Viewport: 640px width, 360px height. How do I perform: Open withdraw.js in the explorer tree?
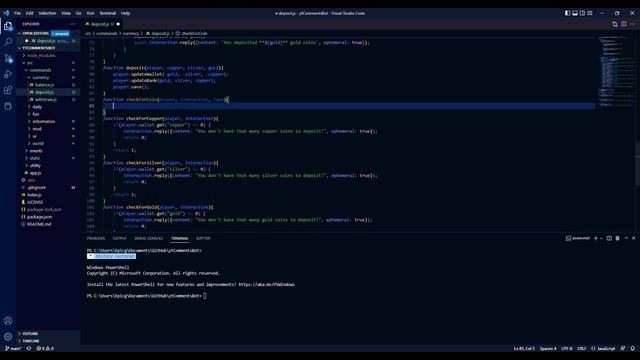pos(45,100)
